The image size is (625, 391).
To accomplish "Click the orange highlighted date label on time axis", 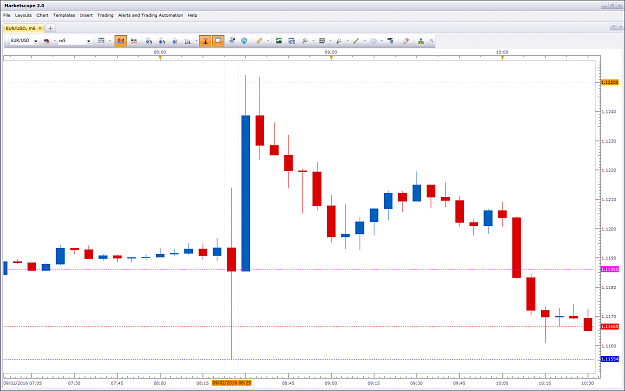I will (232, 383).
